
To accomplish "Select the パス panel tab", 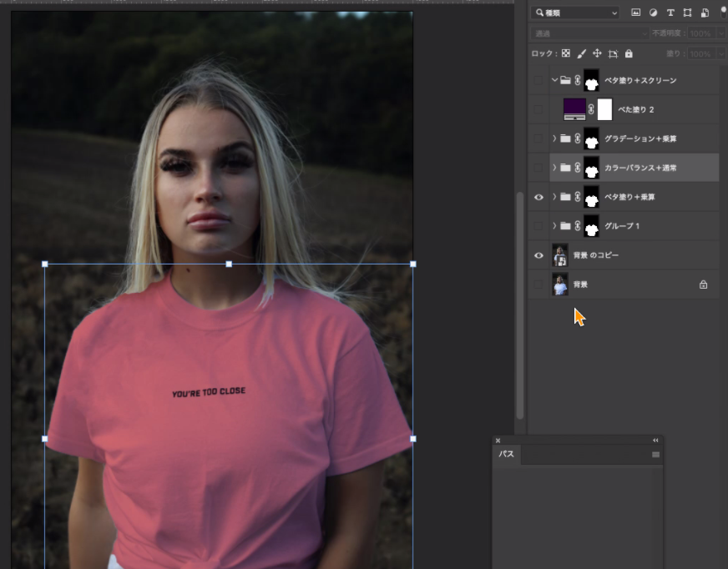I will click(506, 455).
